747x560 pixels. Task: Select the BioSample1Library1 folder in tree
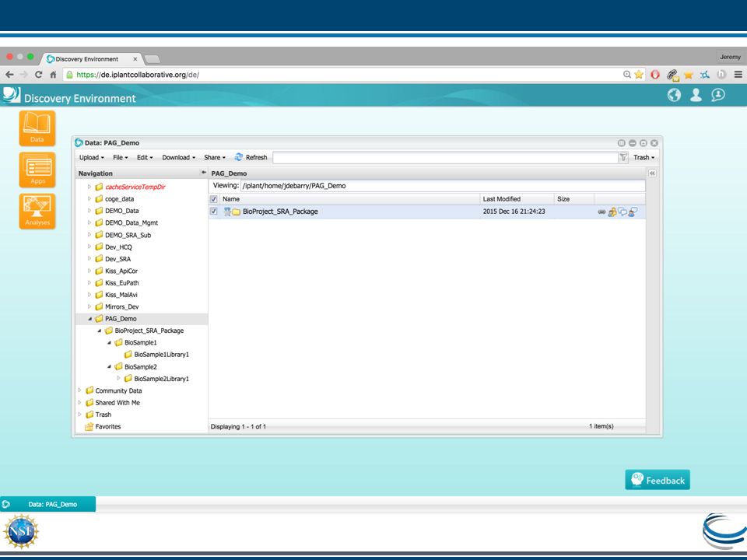coord(162,355)
